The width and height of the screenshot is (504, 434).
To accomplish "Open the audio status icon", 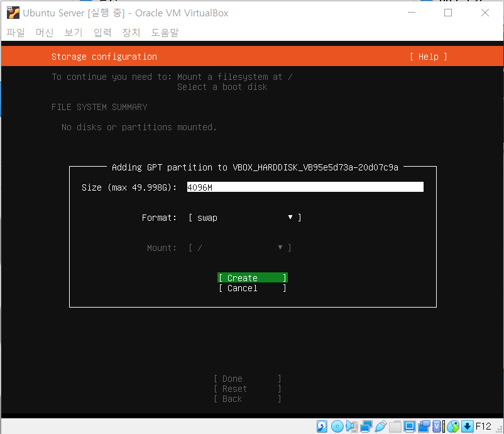I will 352,426.
